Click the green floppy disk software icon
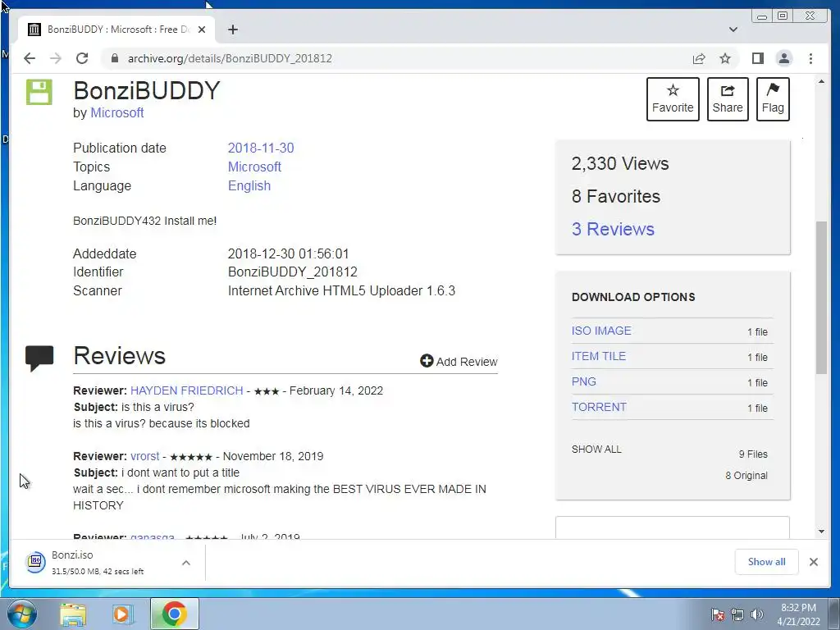The height and width of the screenshot is (630, 840). [39, 92]
